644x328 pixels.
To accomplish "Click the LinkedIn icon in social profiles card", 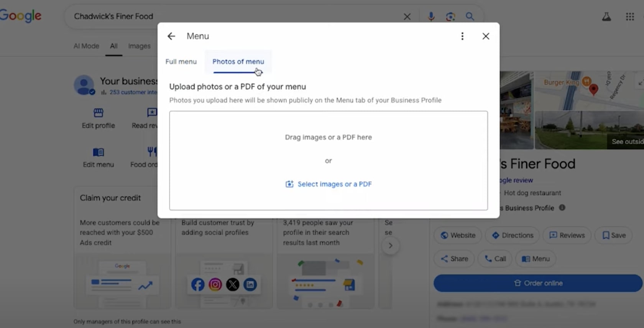I will click(250, 285).
